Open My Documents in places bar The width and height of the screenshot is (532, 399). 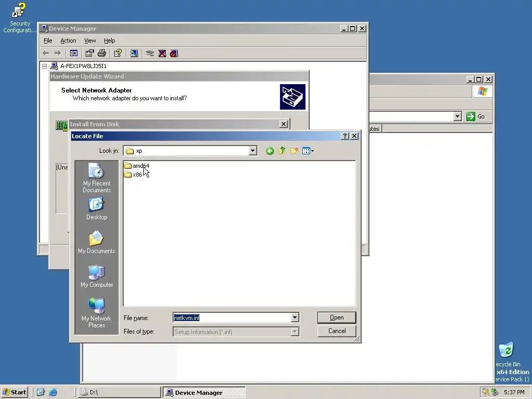(97, 242)
